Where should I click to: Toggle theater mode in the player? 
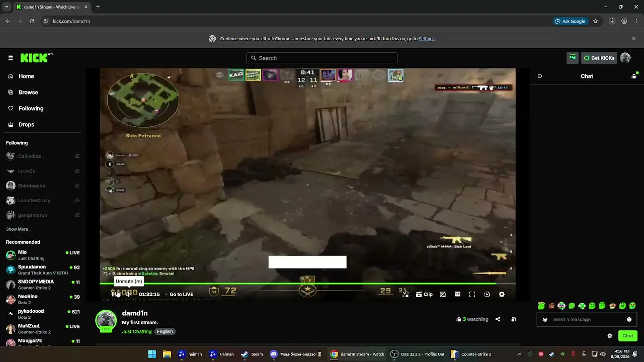(x=457, y=295)
